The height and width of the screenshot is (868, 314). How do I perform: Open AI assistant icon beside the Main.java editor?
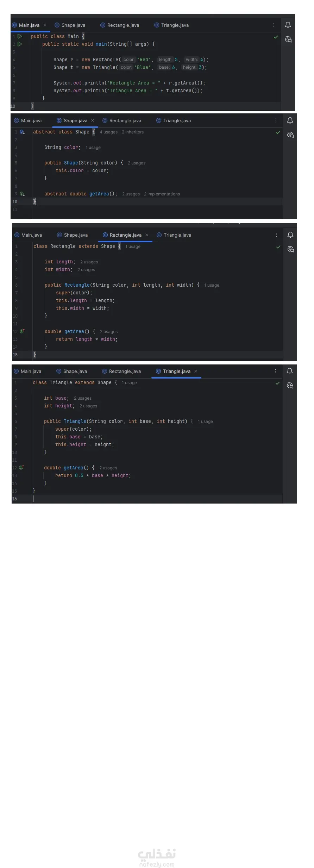[x=288, y=39]
